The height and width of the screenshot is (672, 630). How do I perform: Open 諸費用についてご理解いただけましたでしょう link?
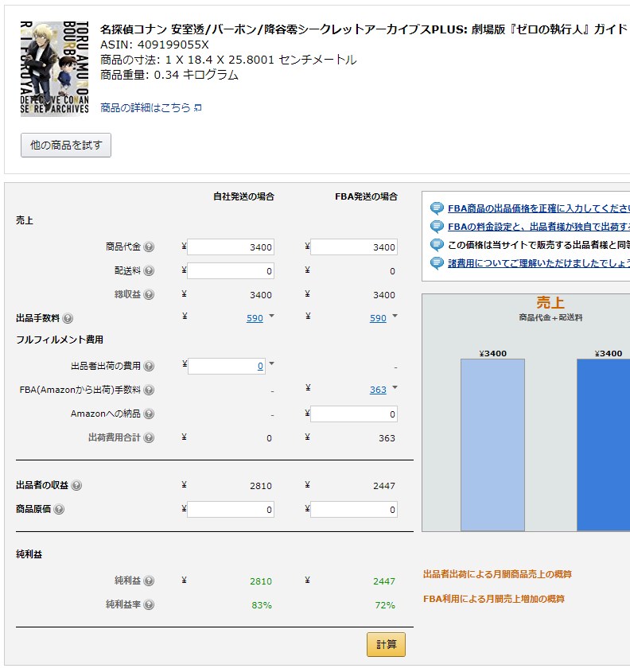click(x=539, y=263)
